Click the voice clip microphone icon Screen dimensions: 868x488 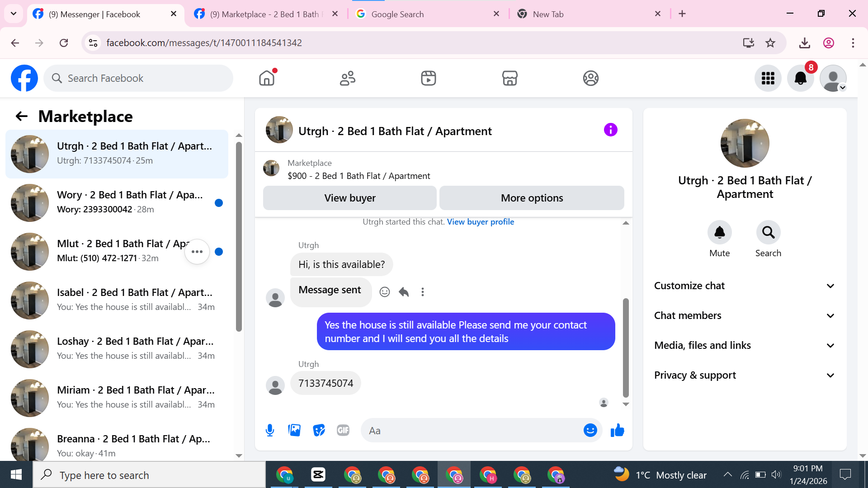(270, 430)
